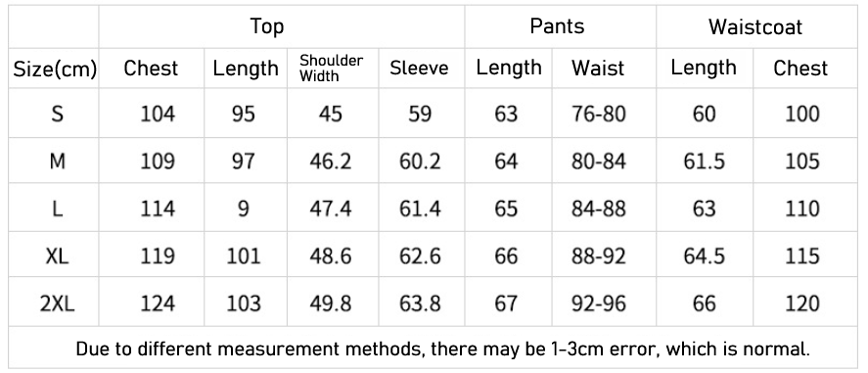Click the M size row label

tap(57, 162)
